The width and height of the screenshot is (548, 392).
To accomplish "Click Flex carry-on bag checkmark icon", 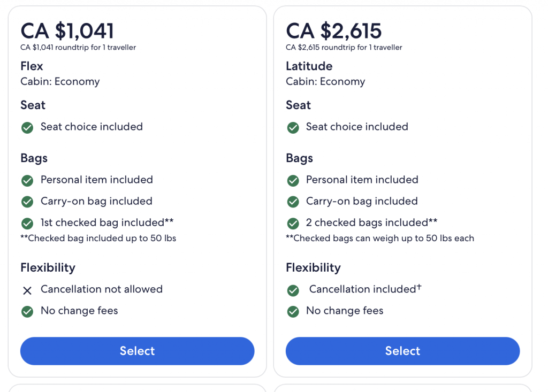I will [x=27, y=202].
